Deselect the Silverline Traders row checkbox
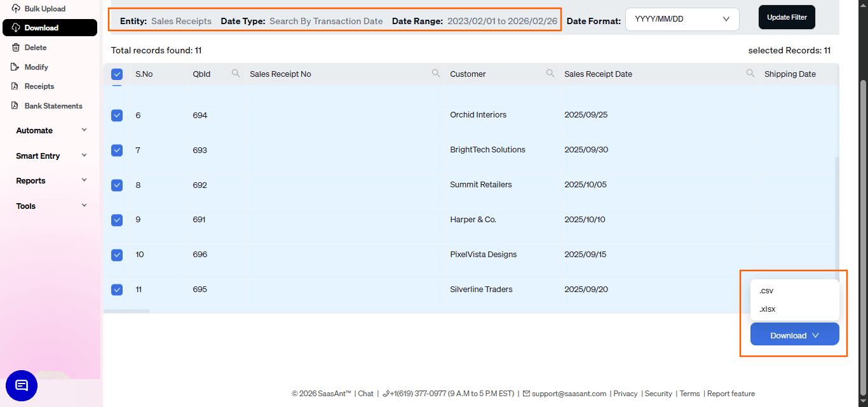This screenshot has width=868, height=407. click(x=117, y=290)
